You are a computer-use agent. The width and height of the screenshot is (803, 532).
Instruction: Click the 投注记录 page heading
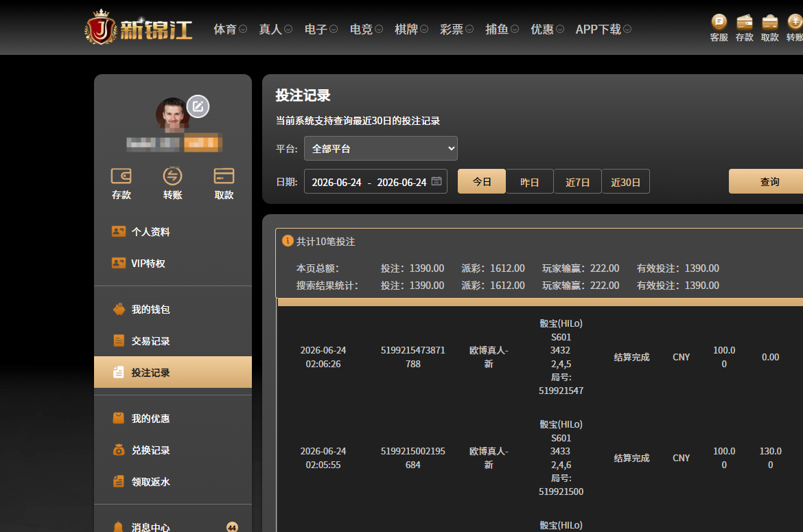(x=303, y=95)
